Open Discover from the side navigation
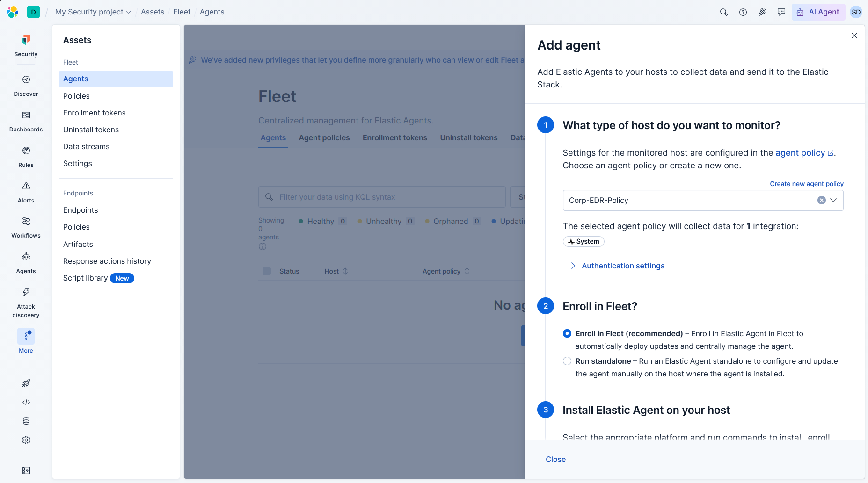The width and height of the screenshot is (868, 483). point(26,86)
